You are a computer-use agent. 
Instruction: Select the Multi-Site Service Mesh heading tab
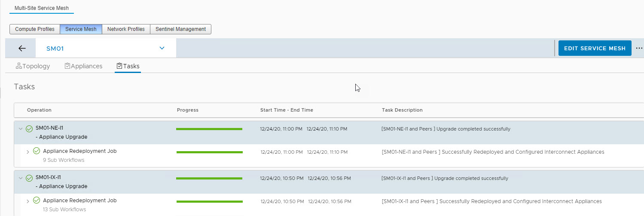point(41,8)
